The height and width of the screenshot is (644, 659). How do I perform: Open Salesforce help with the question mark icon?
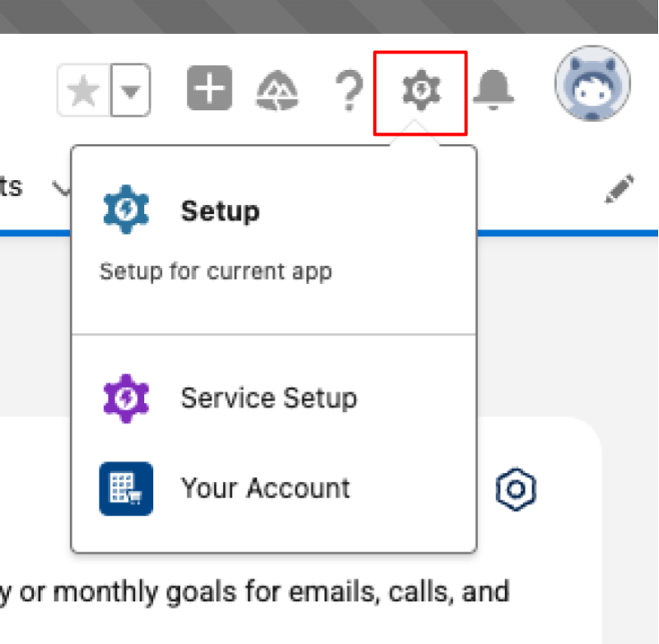point(349,90)
